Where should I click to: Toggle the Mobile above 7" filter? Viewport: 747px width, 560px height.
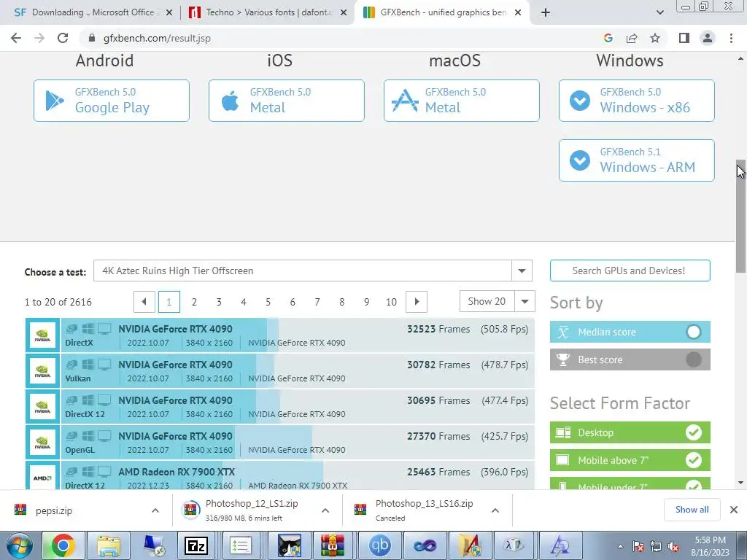point(630,460)
